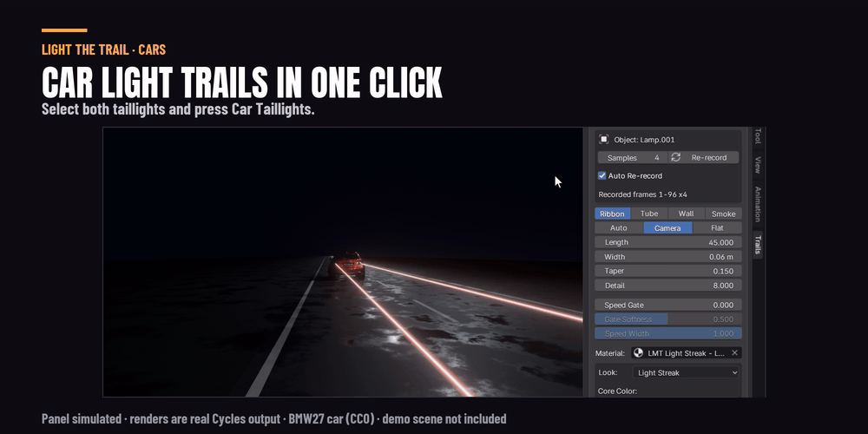
Task: Click the Speed Width slider at 1.000
Action: pos(668,334)
